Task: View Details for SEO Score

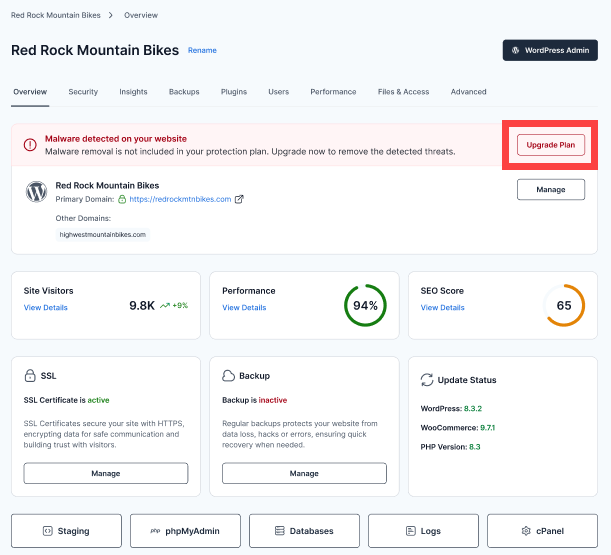Action: click(442, 308)
